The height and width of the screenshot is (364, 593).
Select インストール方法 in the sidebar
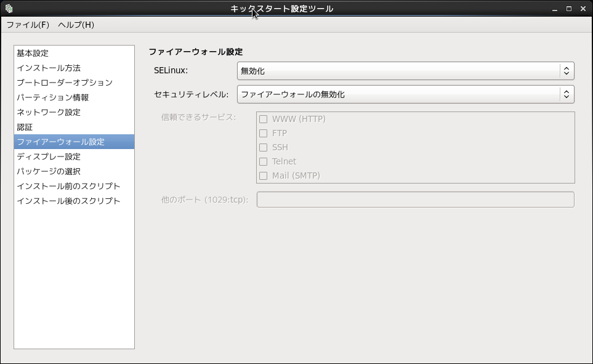(x=49, y=68)
